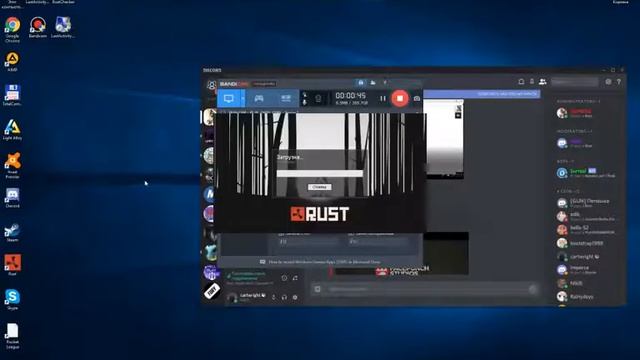
Task: Deafen headphones in Discord user panel
Action: [284, 298]
